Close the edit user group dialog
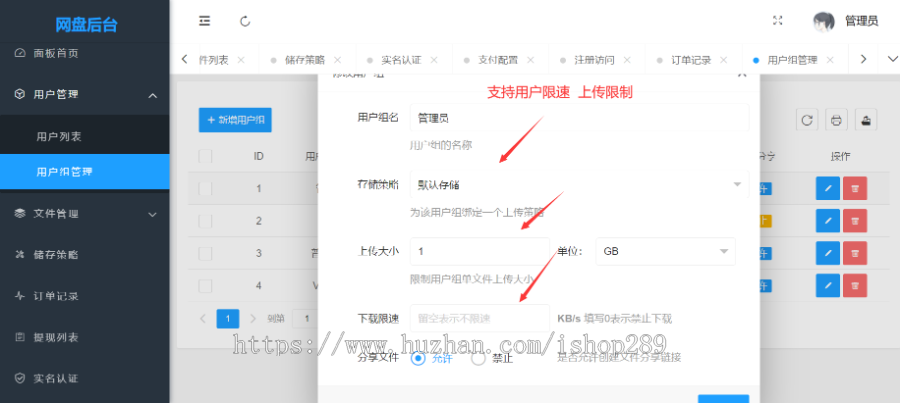This screenshot has height=403, width=900. pos(742,74)
